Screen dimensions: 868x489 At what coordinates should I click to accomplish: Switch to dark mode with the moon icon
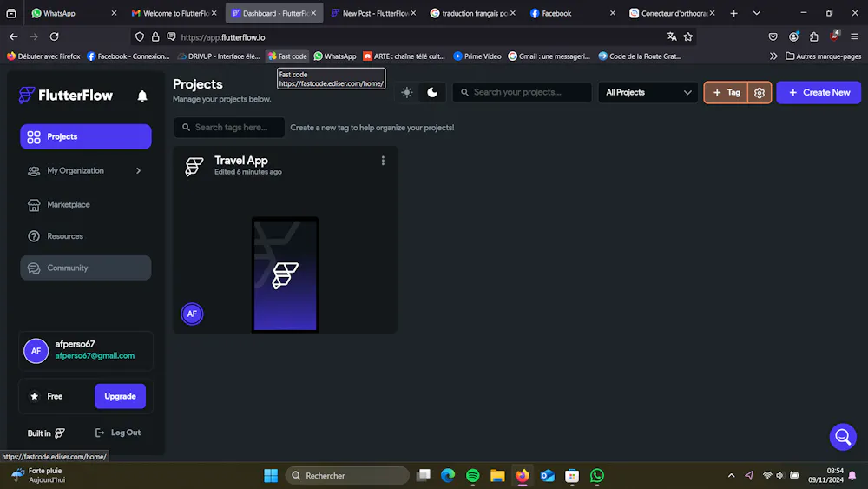point(432,92)
